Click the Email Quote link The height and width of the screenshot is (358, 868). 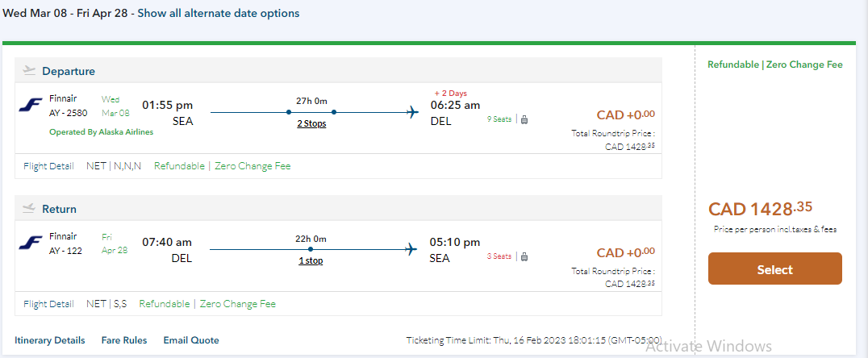click(191, 340)
